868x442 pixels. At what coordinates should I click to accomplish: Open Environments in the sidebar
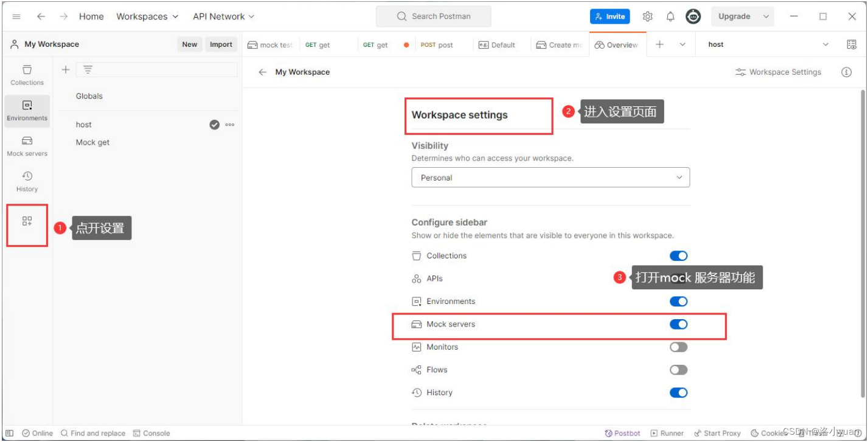(27, 111)
